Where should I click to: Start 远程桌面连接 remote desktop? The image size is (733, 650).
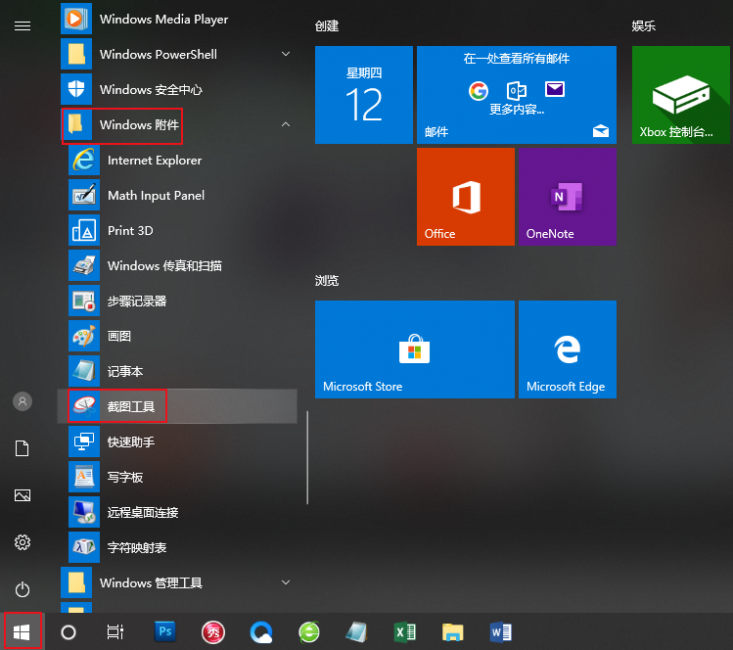click(177, 512)
